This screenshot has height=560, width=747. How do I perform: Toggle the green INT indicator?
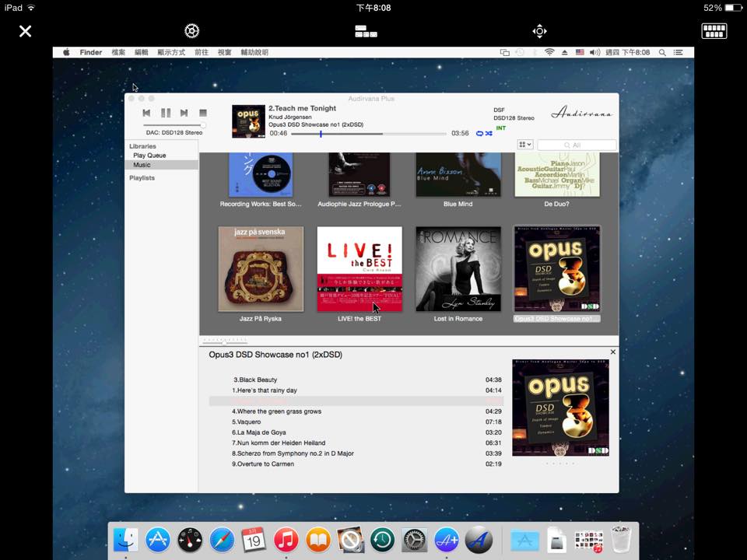point(500,128)
